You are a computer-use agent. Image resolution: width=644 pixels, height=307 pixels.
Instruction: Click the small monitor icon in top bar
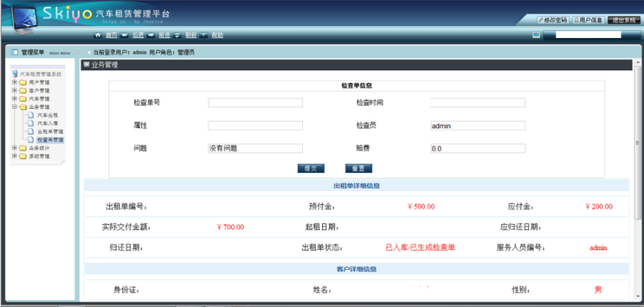tap(536, 35)
